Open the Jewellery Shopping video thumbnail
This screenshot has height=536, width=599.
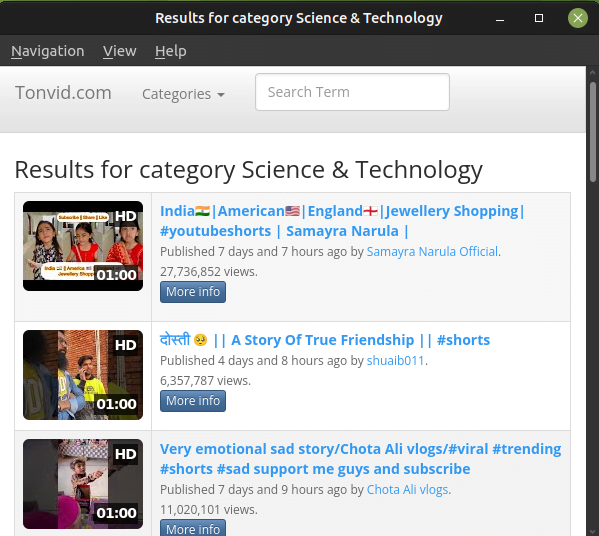tap(83, 246)
